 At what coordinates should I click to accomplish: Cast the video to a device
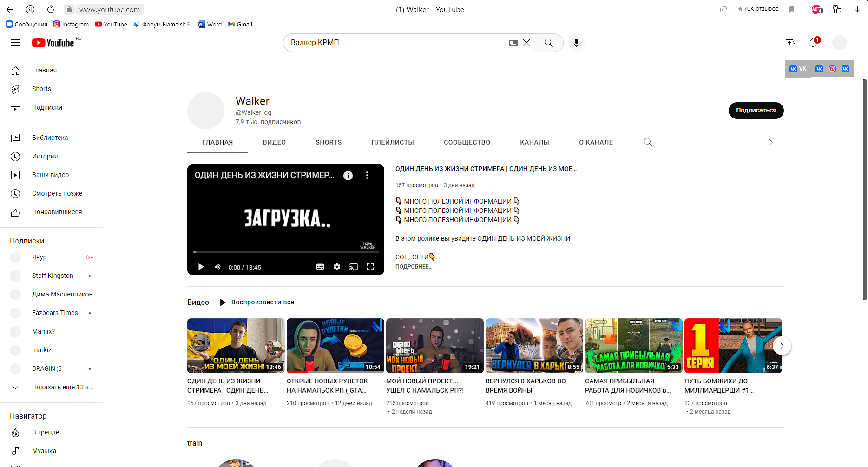click(x=354, y=267)
